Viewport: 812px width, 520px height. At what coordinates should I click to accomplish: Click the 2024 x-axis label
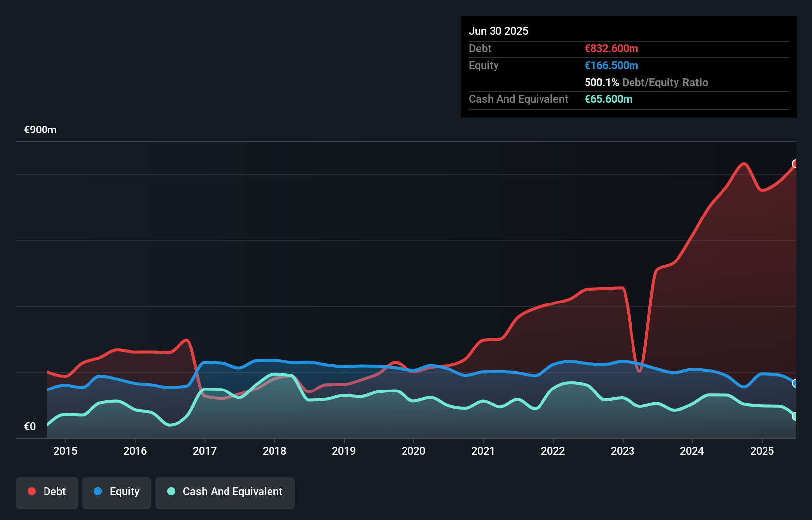click(692, 451)
